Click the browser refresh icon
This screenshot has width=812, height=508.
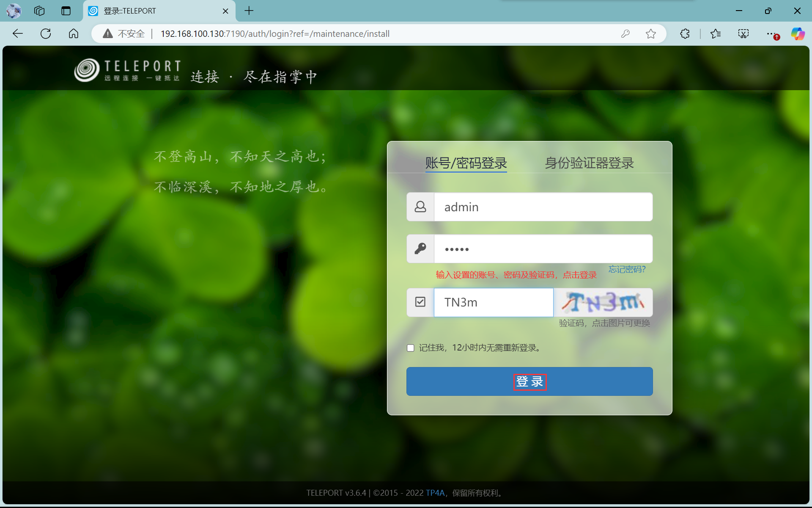pos(46,34)
